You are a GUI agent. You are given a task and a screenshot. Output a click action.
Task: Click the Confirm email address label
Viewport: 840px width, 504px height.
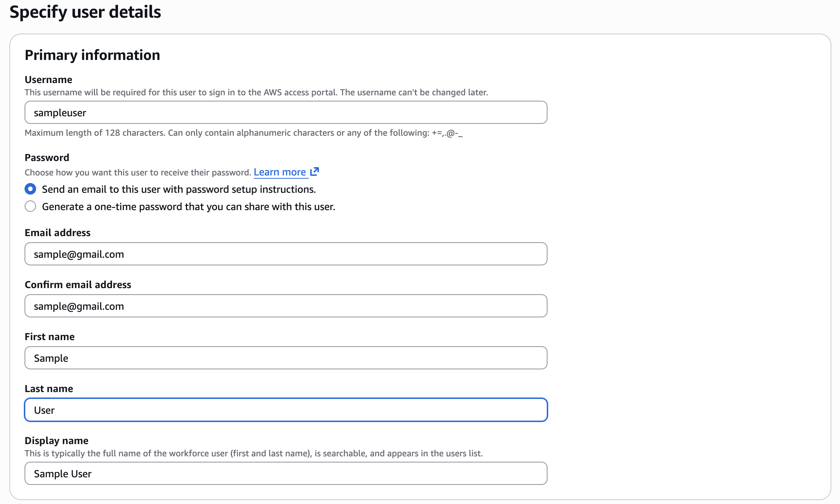tap(78, 284)
